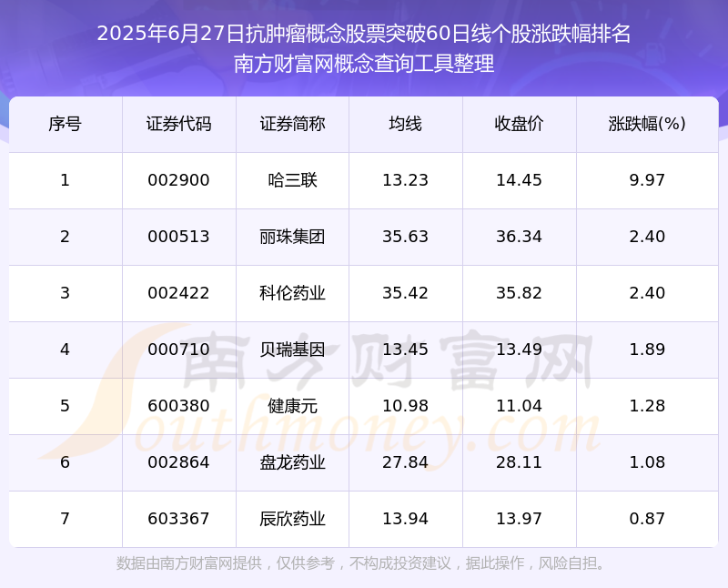Click closing price 28.11
Viewport: 728px width, 588px height.
coord(519,462)
